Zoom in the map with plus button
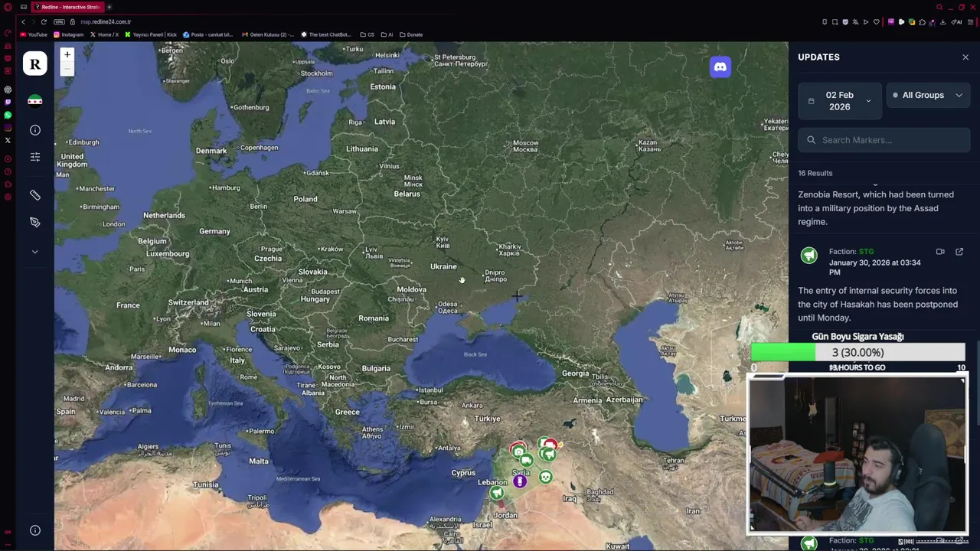The height and width of the screenshot is (551, 980). point(67,54)
